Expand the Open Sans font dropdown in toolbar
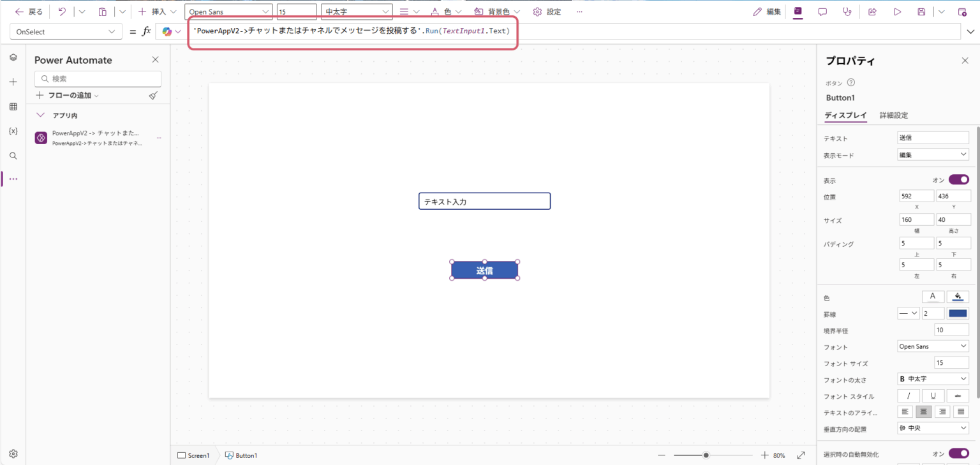 (228, 11)
